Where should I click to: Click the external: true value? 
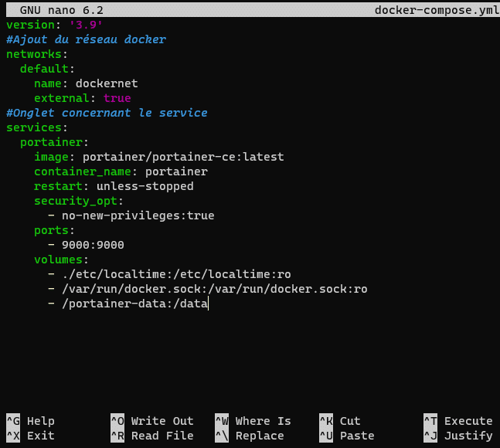click(117, 98)
